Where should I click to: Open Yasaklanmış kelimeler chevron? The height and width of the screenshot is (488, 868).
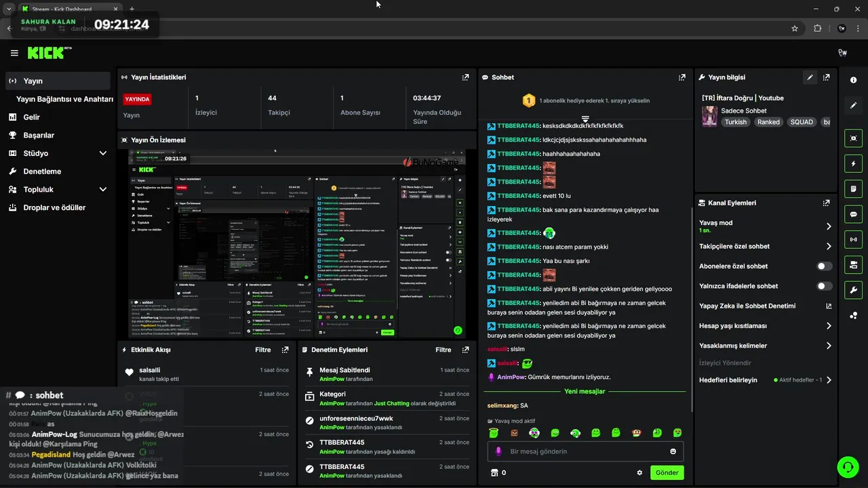(x=829, y=346)
